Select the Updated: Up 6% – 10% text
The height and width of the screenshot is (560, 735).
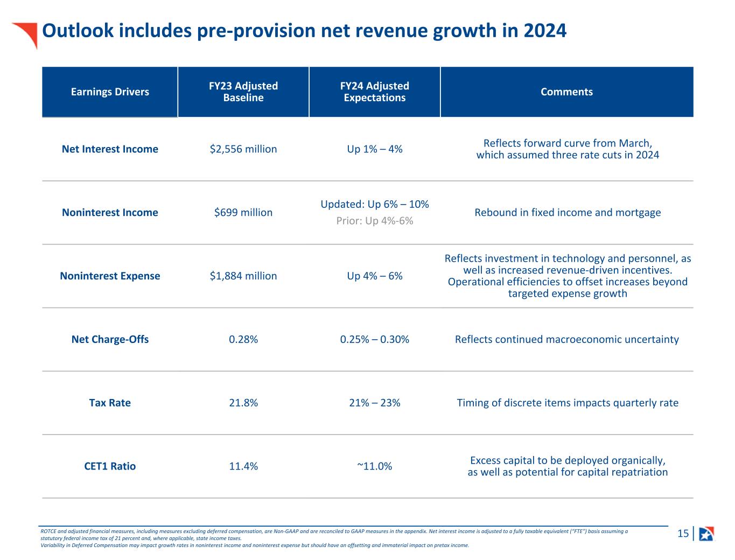point(375,205)
